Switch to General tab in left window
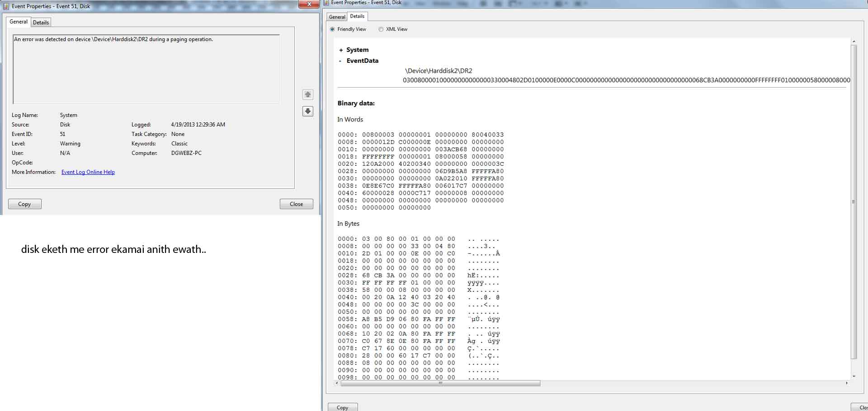This screenshot has width=868, height=411. (x=19, y=22)
